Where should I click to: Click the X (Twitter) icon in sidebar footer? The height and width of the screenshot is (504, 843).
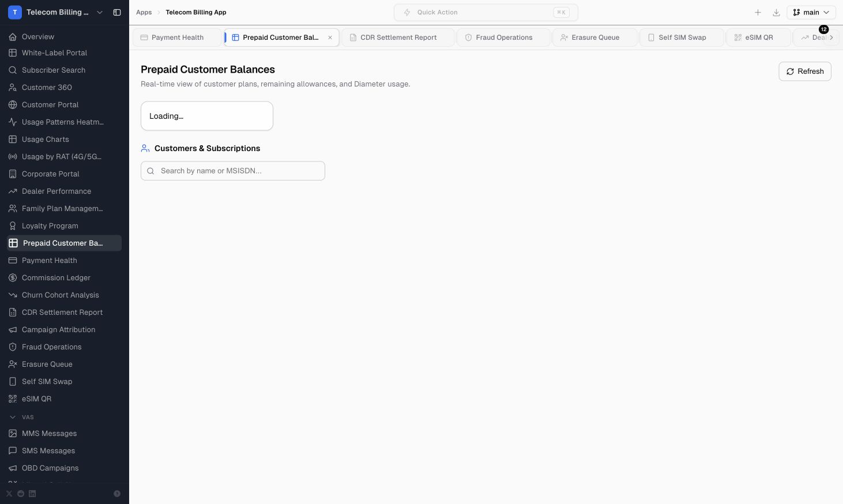pyautogui.click(x=9, y=494)
